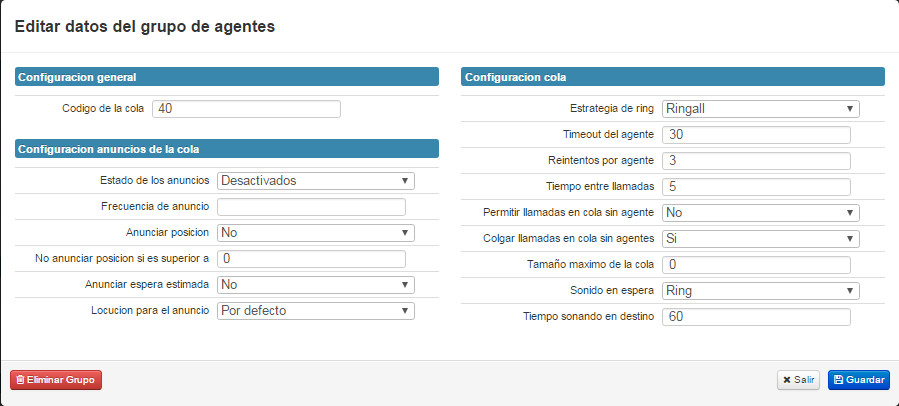Select the Estrategia de ring dropdown

click(x=760, y=109)
